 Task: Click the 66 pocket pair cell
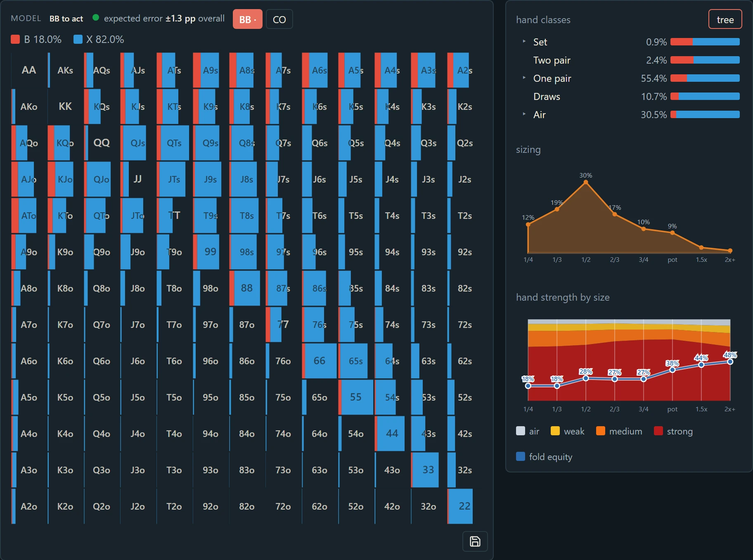pos(320,361)
